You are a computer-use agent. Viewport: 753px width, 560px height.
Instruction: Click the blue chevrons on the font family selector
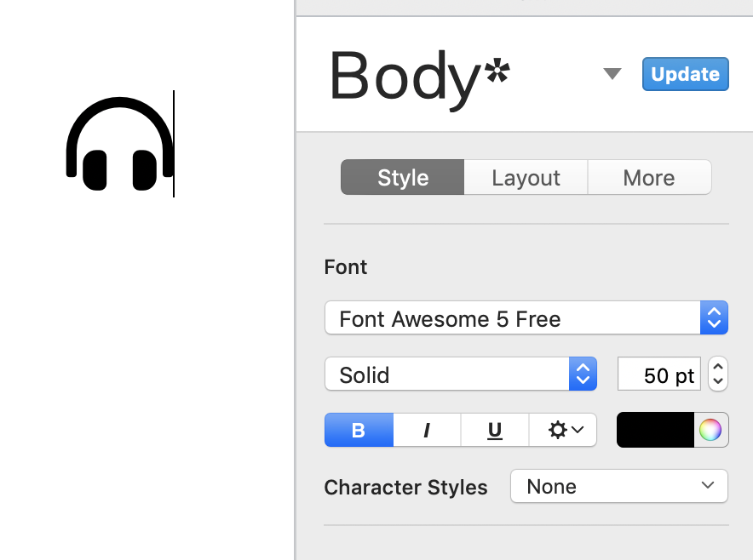pyautogui.click(x=714, y=317)
